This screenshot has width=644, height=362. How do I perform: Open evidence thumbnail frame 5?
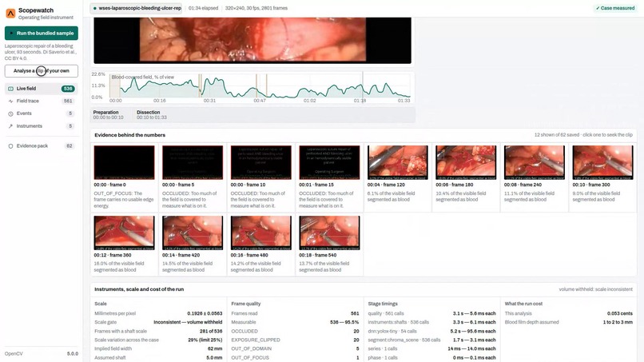193,162
